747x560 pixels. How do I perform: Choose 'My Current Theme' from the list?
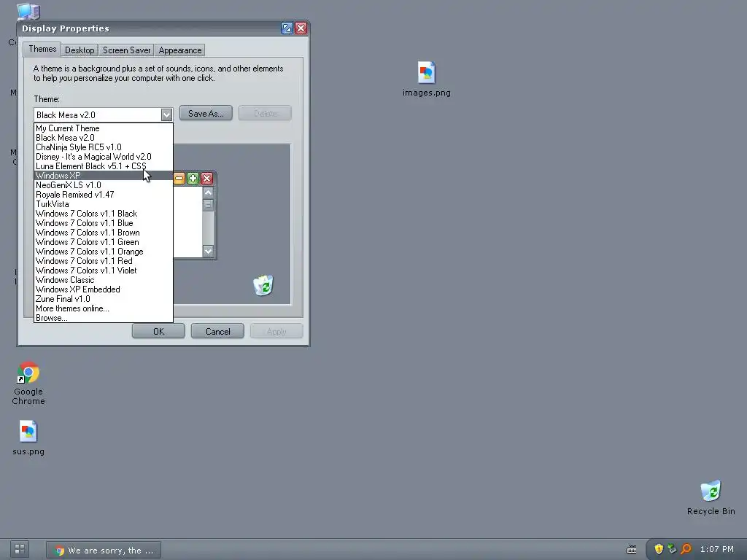tap(104, 128)
